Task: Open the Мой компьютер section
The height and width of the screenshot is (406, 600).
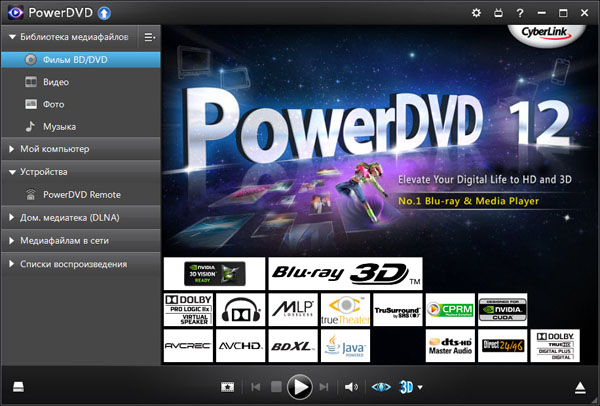Action: [x=81, y=149]
